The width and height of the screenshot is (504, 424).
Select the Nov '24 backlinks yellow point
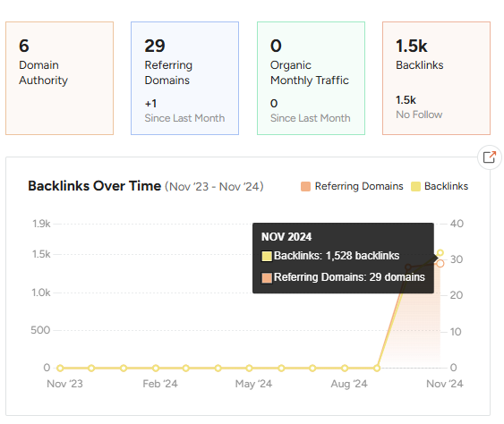coord(440,253)
